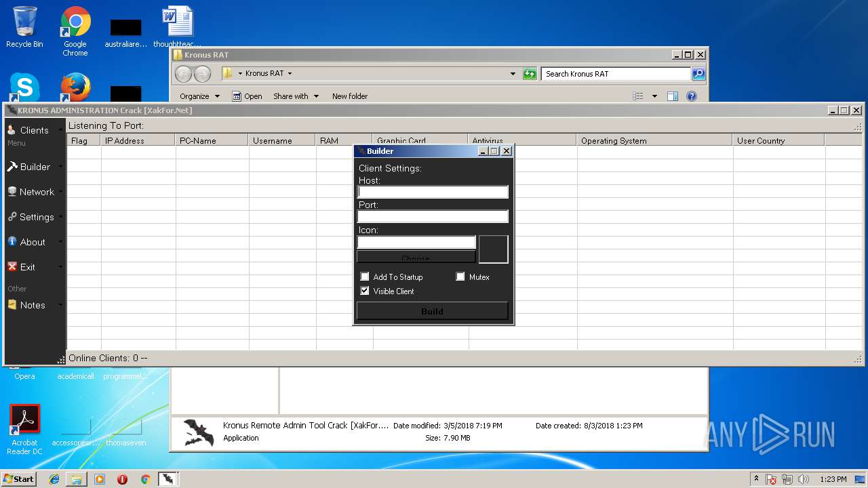Switch to the Kronus bat taskbar button

(168, 479)
